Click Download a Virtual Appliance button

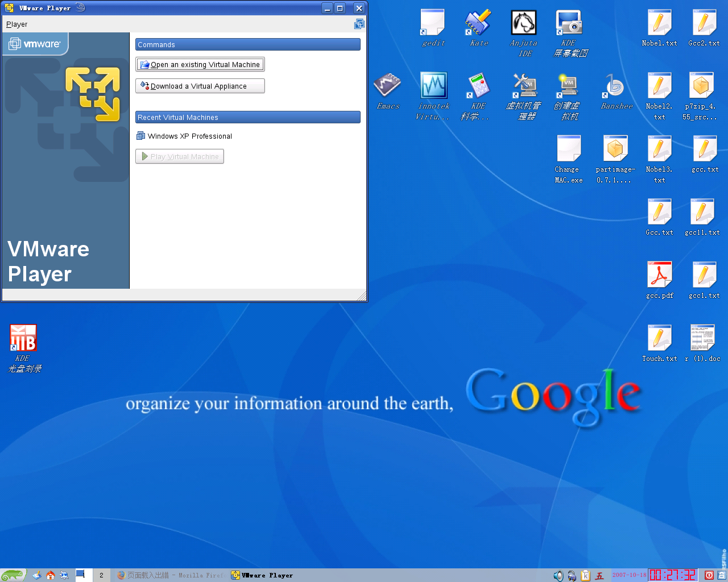[x=200, y=86]
